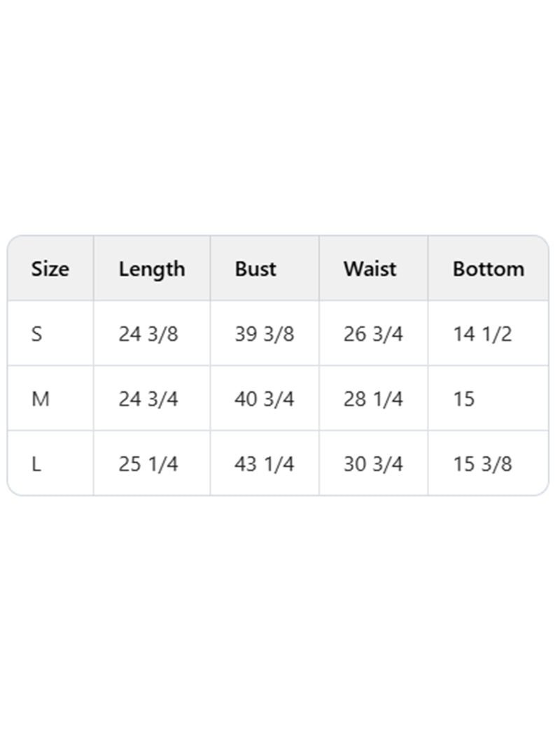Select the Bottom column header
Viewport: 560px width, 735px height.
coord(488,269)
